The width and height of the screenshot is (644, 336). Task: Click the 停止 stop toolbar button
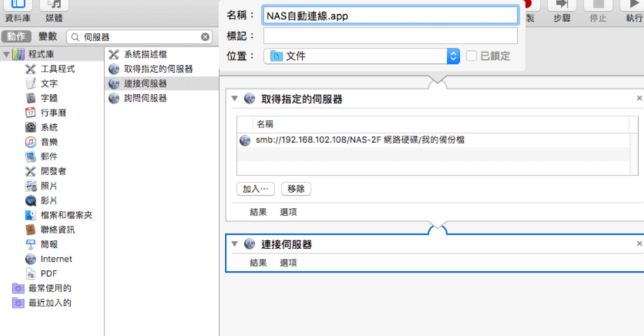point(598,5)
